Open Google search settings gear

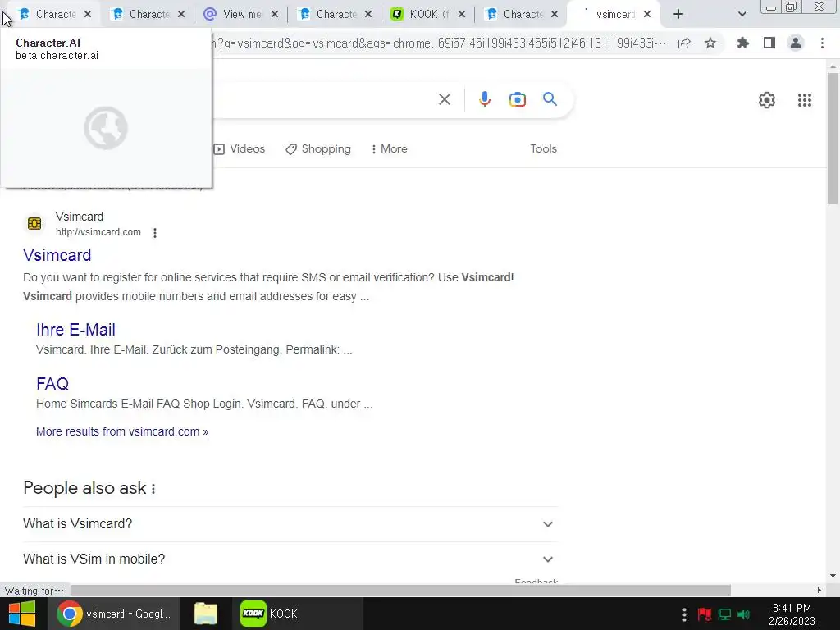pos(767,100)
